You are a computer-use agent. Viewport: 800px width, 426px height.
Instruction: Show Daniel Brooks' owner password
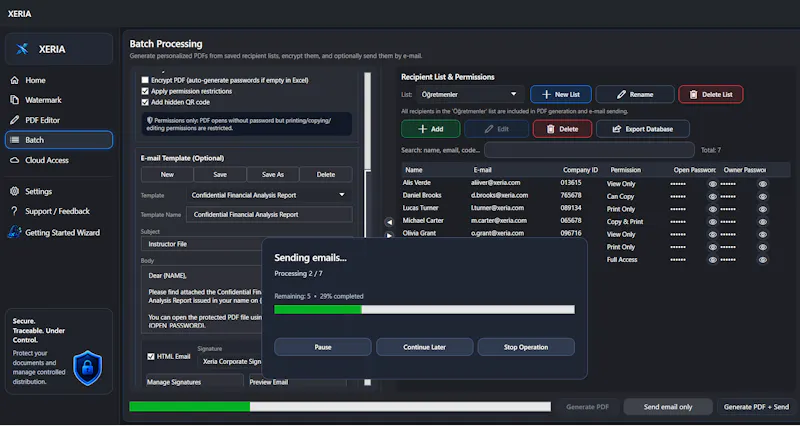click(x=762, y=196)
